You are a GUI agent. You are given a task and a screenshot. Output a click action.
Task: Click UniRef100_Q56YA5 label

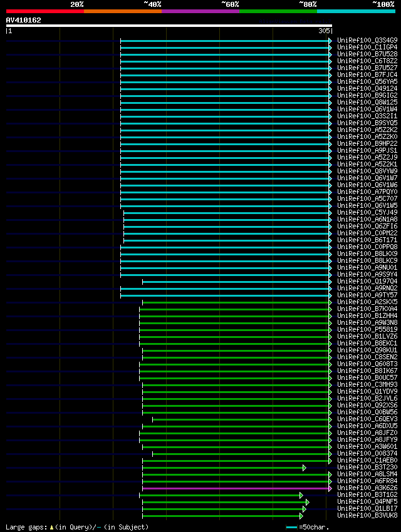[x=367, y=82]
